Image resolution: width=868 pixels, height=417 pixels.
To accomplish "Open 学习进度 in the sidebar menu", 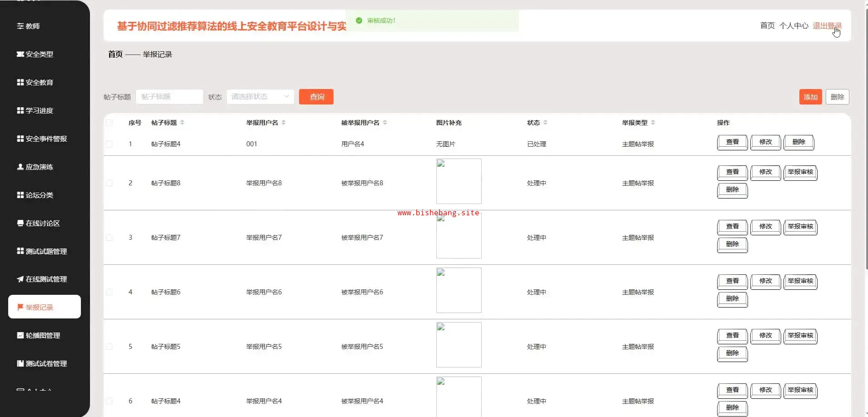I will point(45,111).
